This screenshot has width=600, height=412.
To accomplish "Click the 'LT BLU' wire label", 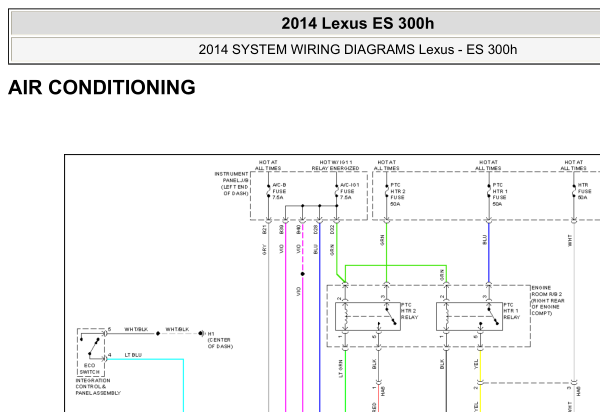I will coord(133,355).
